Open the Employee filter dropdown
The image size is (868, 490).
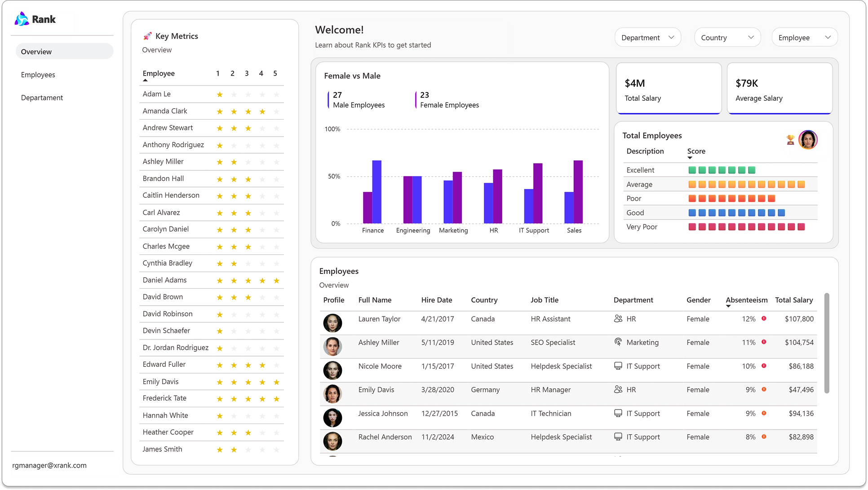point(804,37)
